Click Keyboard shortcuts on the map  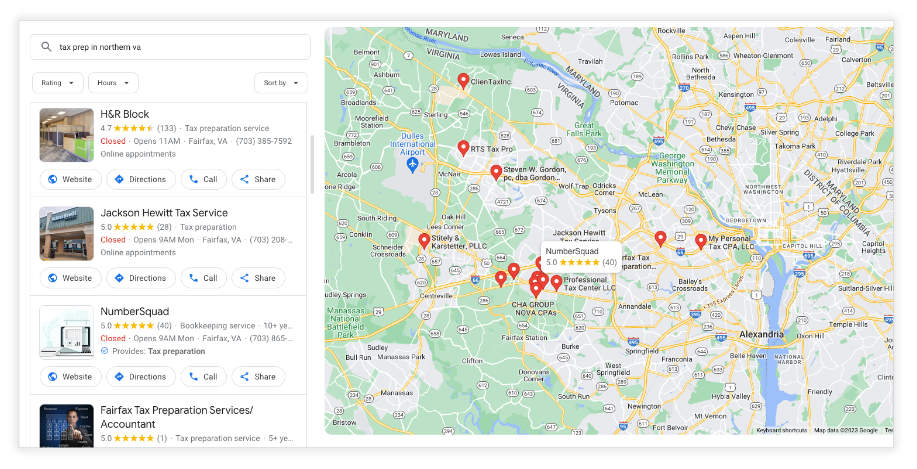pos(781,430)
